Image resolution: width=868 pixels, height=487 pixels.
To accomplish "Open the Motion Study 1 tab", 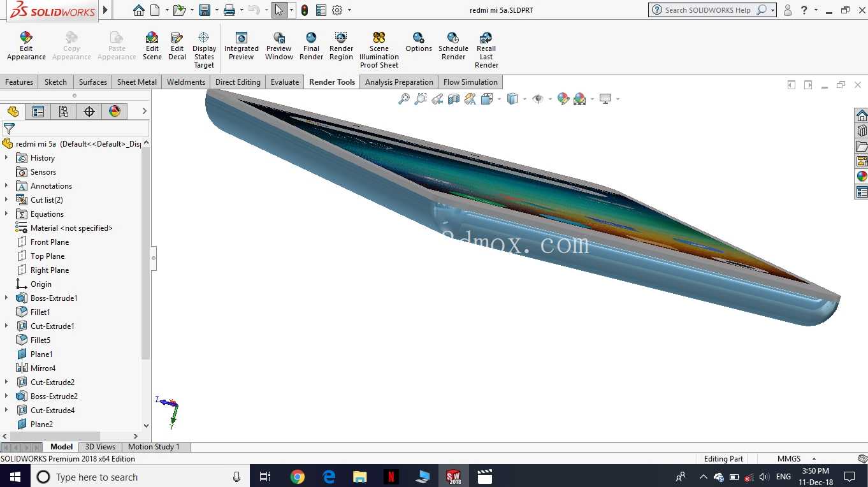I will 154,447.
